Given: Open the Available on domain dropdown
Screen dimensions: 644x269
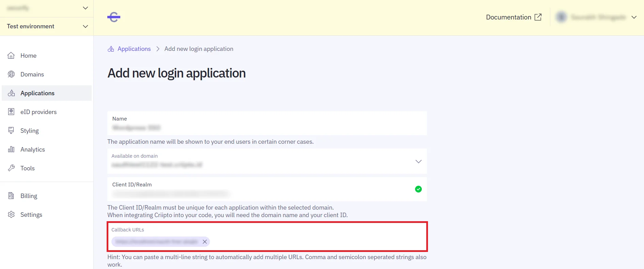Looking at the screenshot, I should [x=418, y=161].
